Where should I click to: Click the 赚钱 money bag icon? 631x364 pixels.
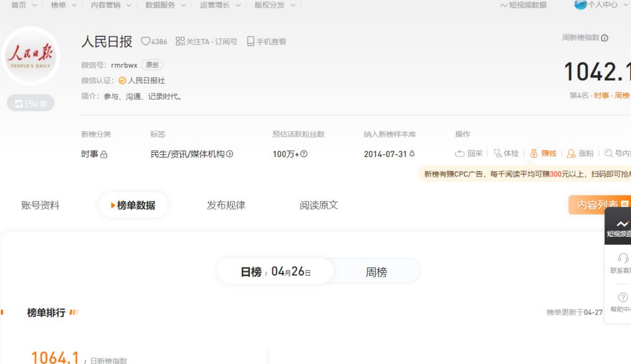pyautogui.click(x=534, y=154)
